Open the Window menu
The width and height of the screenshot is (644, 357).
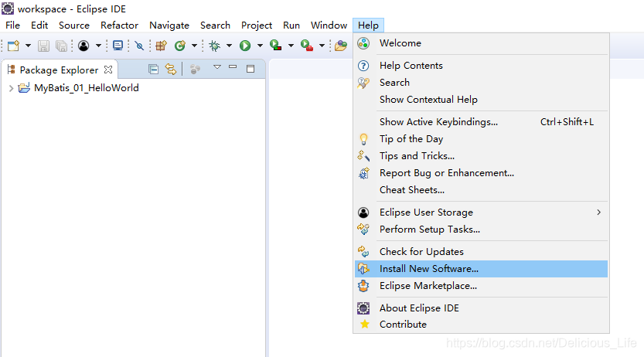(329, 25)
